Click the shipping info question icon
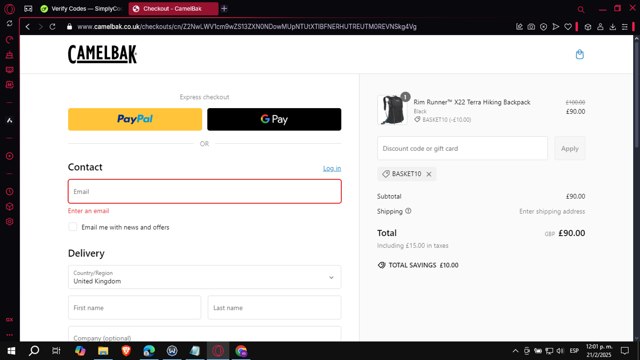The image size is (640, 360). pyautogui.click(x=408, y=211)
